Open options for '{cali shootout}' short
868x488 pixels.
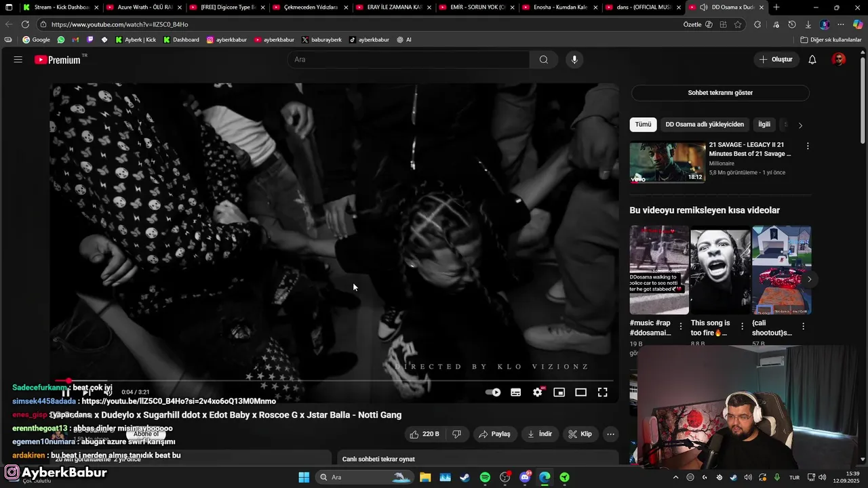pyautogui.click(x=804, y=327)
